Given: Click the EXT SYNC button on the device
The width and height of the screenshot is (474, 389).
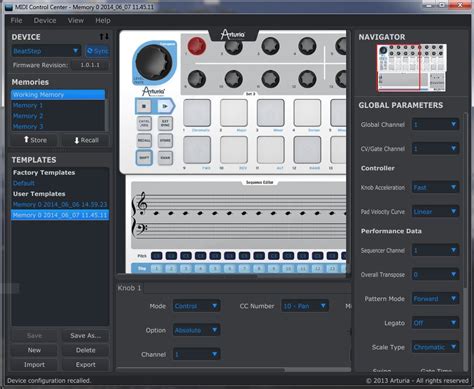Looking at the screenshot, I should tap(165, 123).
